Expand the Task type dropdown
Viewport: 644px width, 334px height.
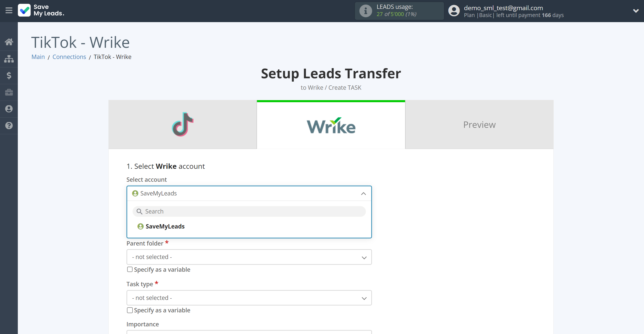click(x=249, y=297)
